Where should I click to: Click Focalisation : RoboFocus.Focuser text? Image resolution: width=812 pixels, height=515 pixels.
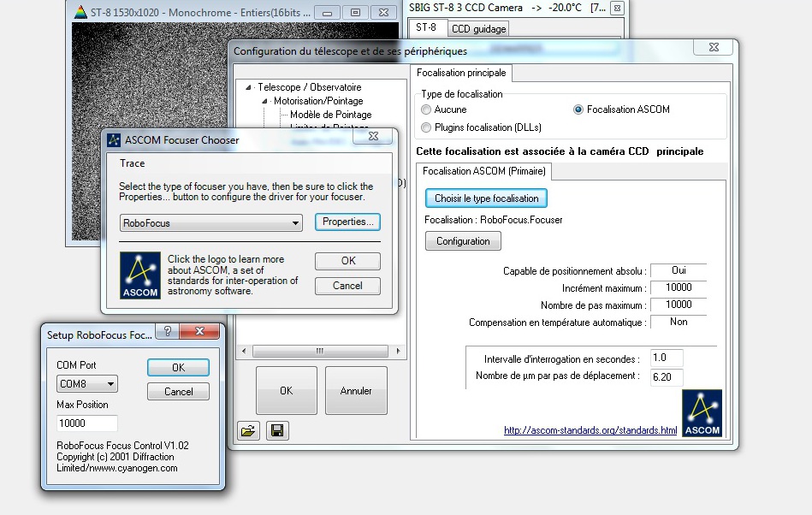point(493,220)
